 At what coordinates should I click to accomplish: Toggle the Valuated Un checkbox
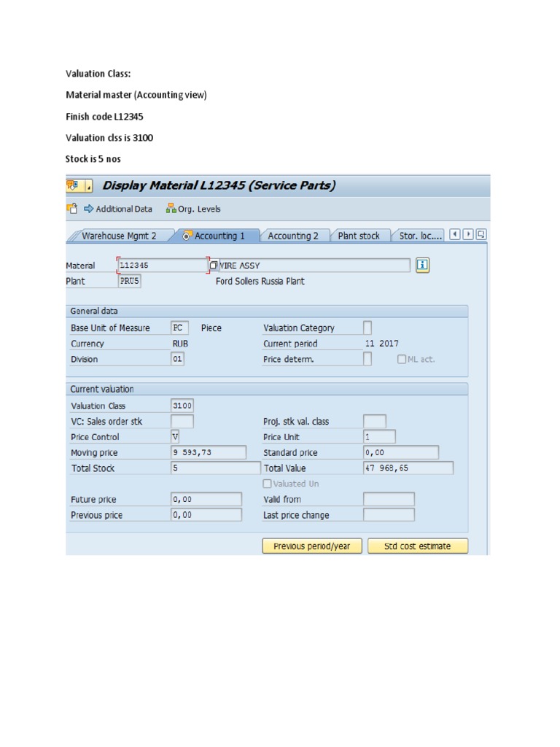(x=267, y=484)
